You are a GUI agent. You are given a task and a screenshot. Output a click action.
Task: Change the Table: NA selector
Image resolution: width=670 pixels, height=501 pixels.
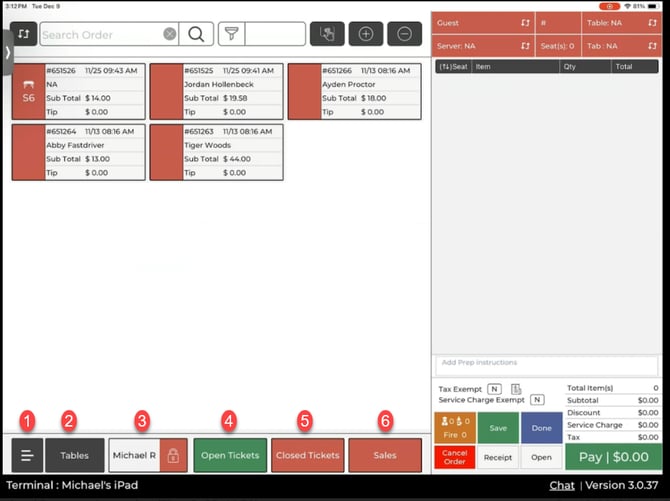coord(622,23)
